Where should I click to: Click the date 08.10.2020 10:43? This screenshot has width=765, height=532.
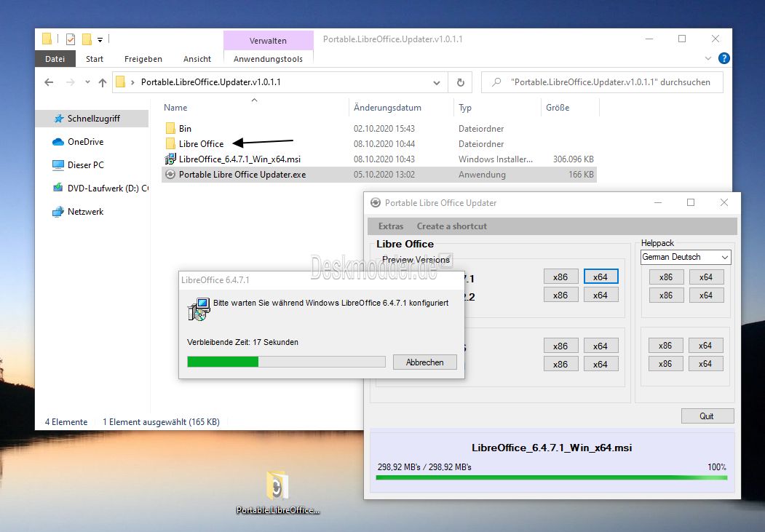[384, 159]
